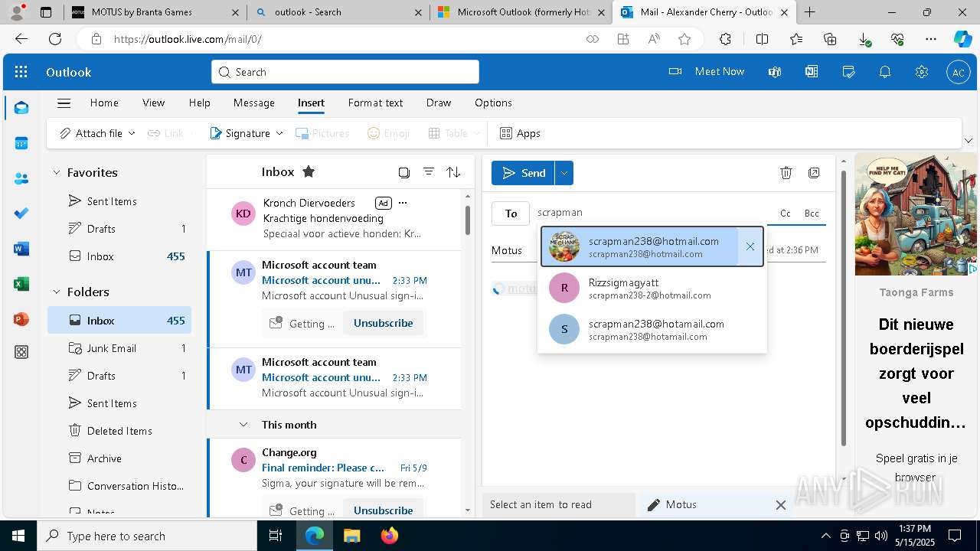Open Firefox from taskbar
The height and width of the screenshot is (551, 980).
[389, 536]
